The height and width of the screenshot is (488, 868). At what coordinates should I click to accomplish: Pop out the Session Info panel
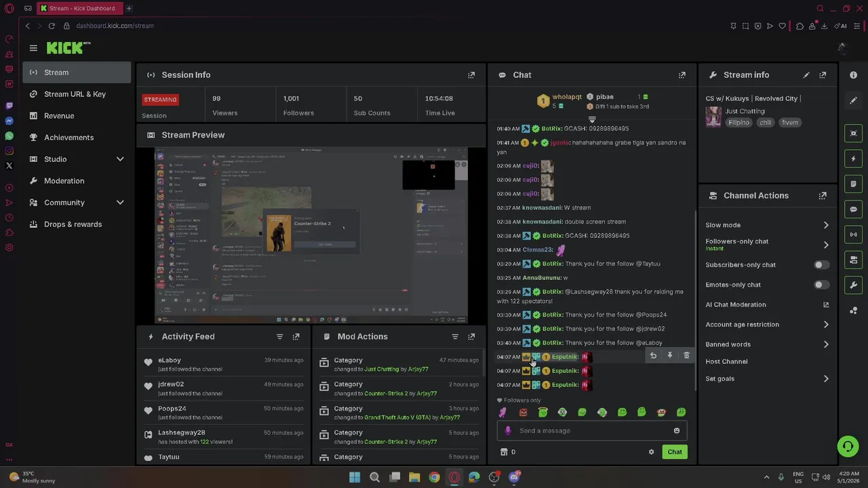point(471,75)
